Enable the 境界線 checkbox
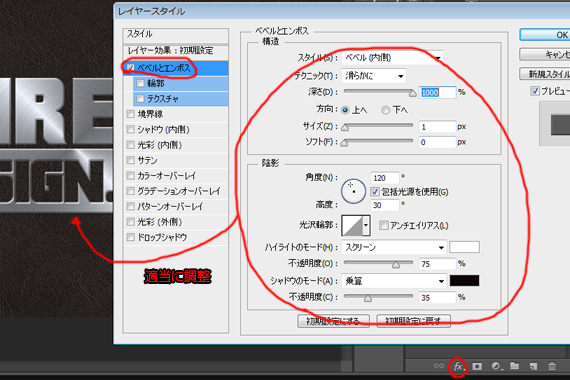 point(131,114)
